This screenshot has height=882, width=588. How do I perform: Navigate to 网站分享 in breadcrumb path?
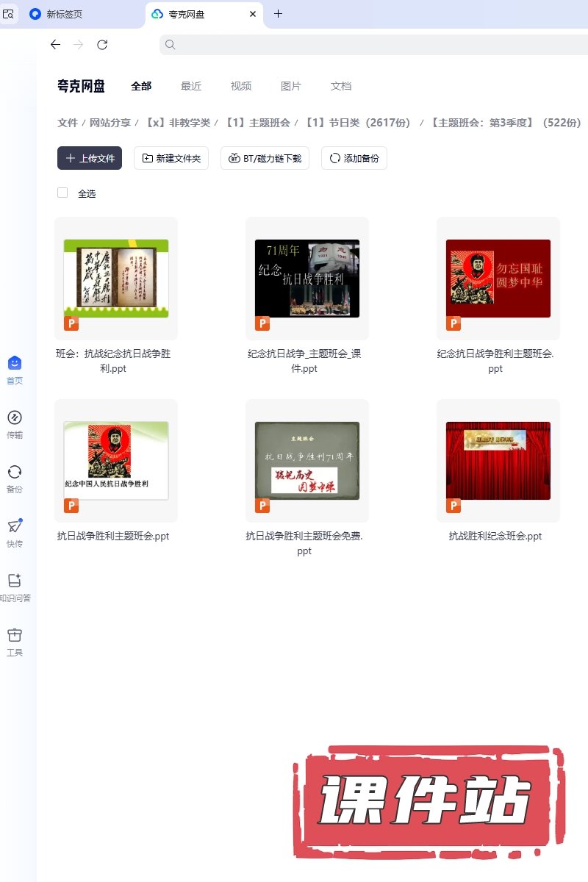coord(110,123)
